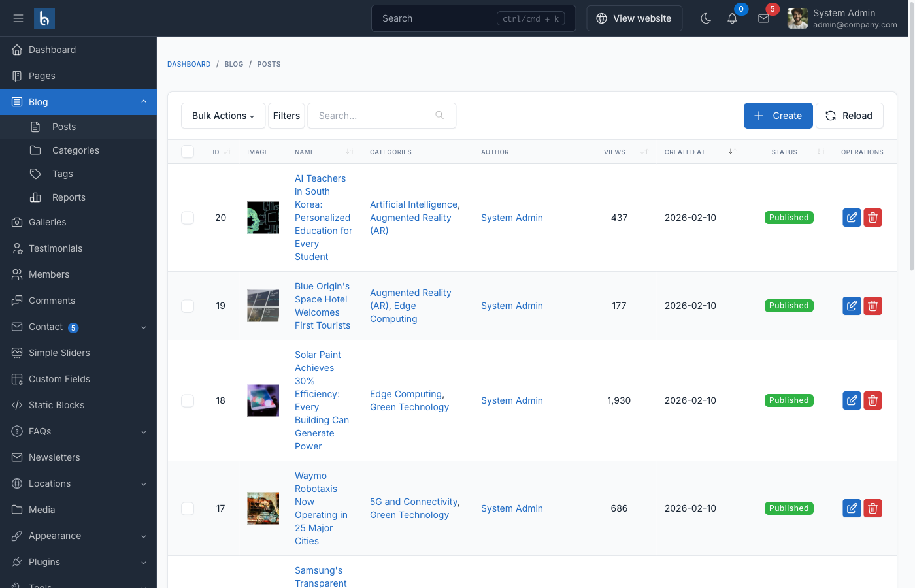Open notifications via the bell icon
The height and width of the screenshot is (588, 915).
(x=732, y=18)
